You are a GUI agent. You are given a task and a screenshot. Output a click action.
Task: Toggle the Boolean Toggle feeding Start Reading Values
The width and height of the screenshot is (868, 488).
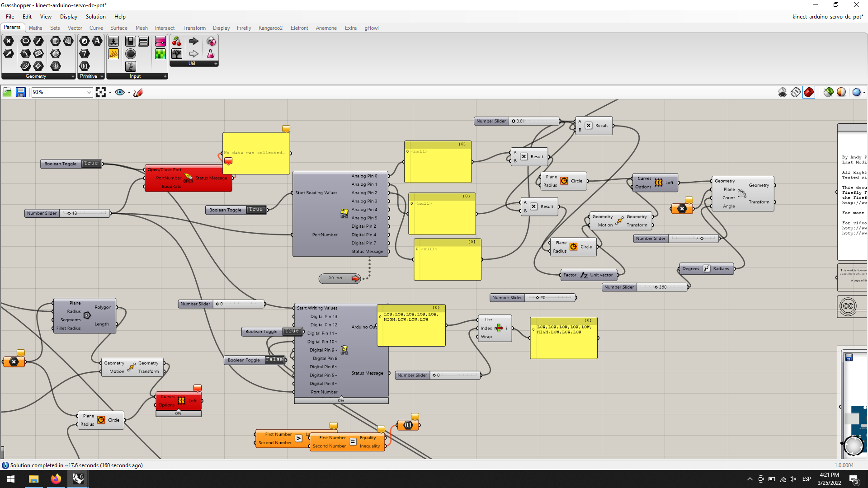coord(255,210)
